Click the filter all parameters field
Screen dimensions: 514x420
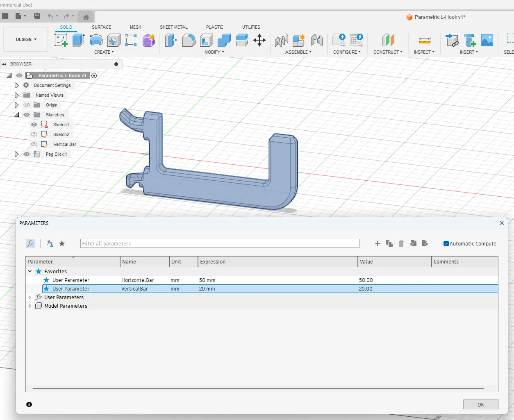[220, 243]
